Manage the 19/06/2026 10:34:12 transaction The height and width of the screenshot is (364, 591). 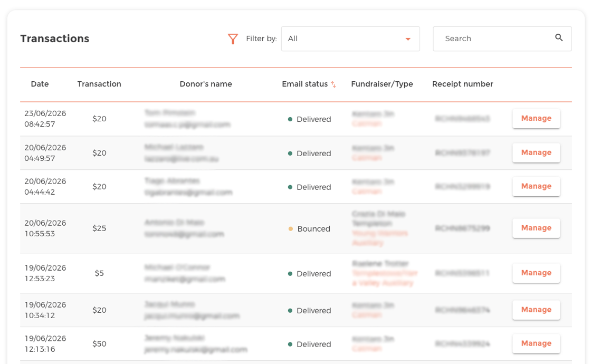pos(536,310)
